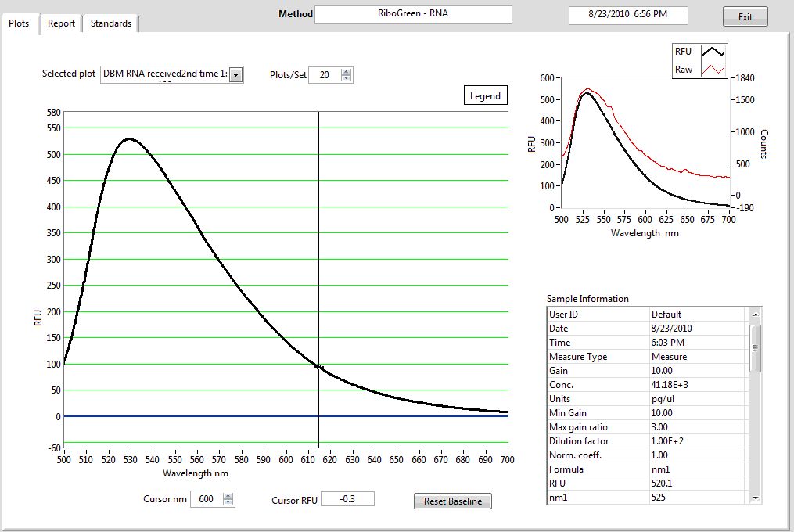The image size is (794, 532).
Task: Select the Conc. value '41.18E+3'
Action: coord(670,385)
